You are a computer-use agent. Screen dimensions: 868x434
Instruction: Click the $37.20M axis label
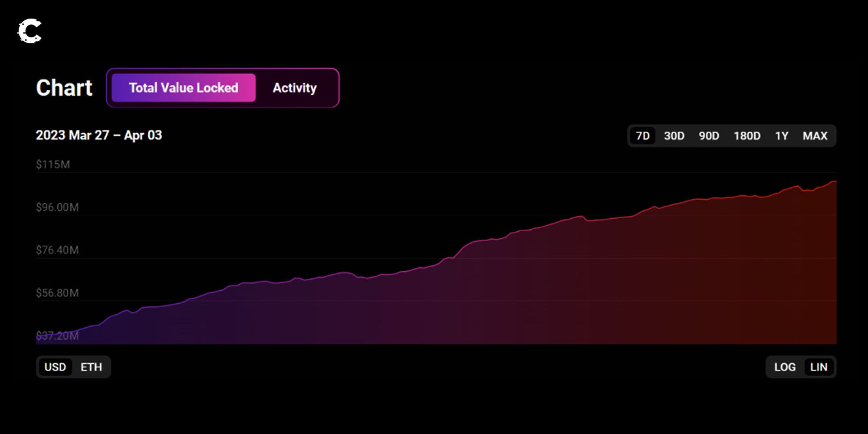[x=57, y=336]
